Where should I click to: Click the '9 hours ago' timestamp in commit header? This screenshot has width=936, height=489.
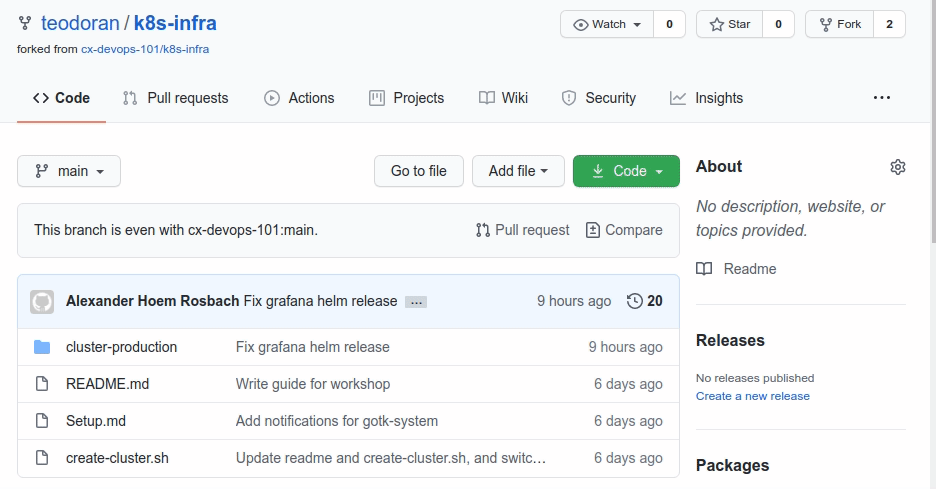[x=574, y=301]
